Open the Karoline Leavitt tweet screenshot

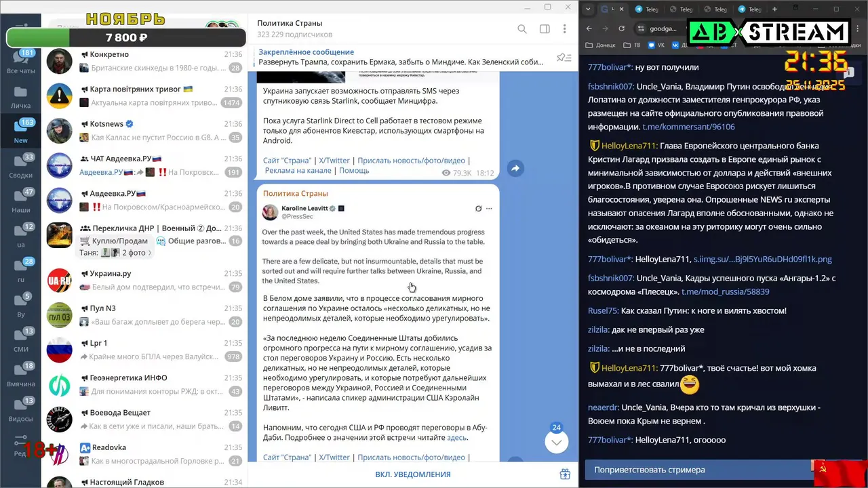(377, 244)
